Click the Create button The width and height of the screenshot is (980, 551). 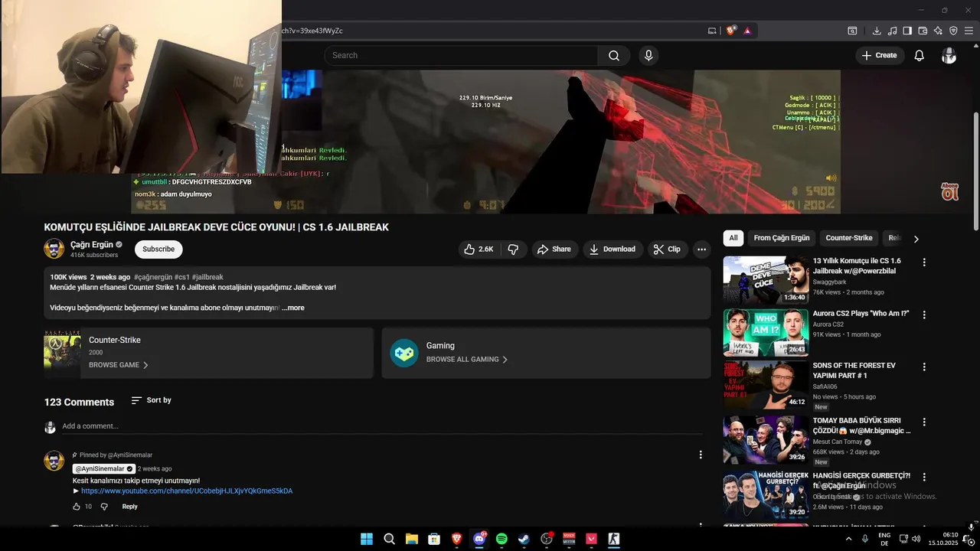coord(880,55)
